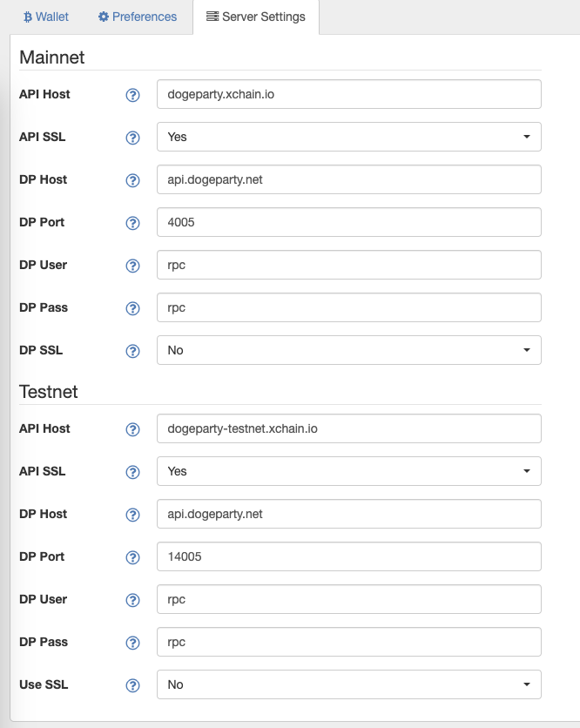This screenshot has height=728, width=580.
Task: Select the Server Settings tab
Action: [256, 17]
